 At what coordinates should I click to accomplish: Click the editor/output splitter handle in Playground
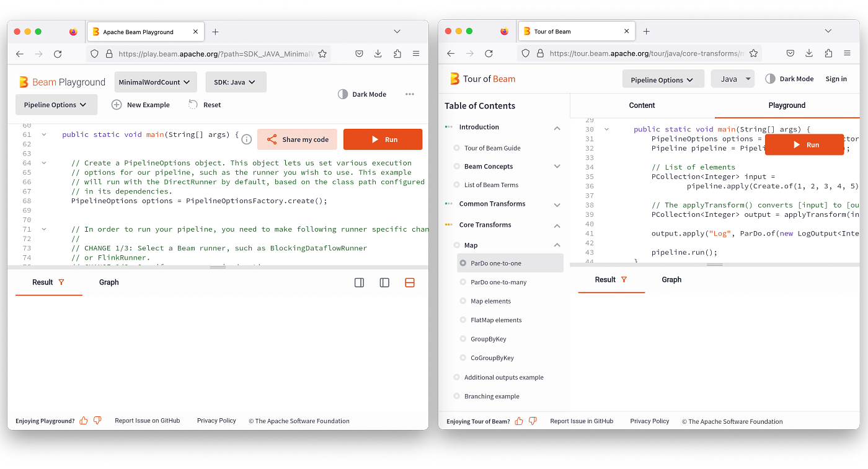click(218, 268)
